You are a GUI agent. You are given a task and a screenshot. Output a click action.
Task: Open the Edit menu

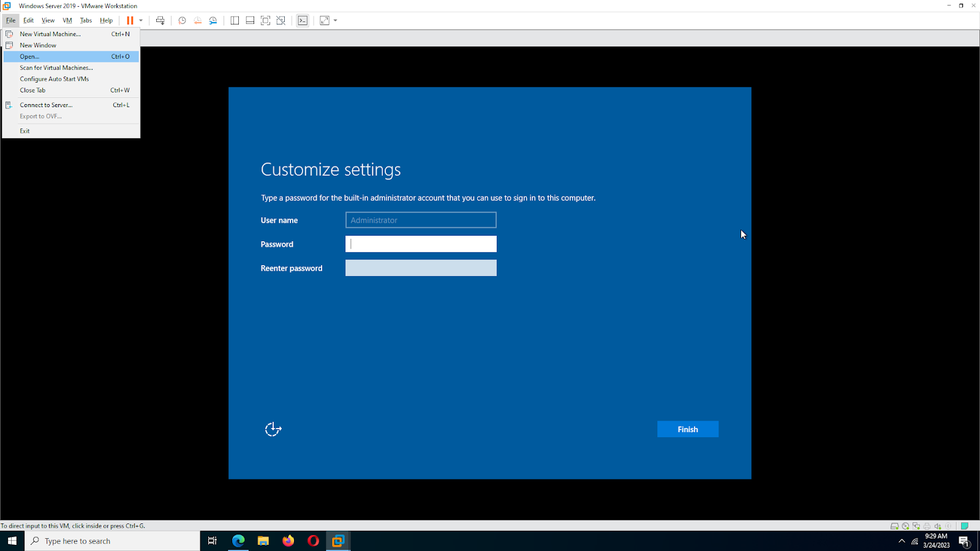tap(28, 20)
